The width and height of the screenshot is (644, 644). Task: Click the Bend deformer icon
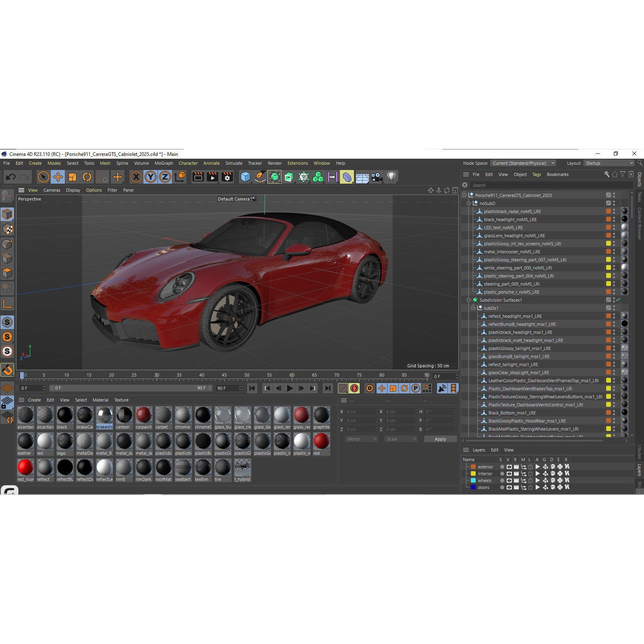tap(347, 177)
